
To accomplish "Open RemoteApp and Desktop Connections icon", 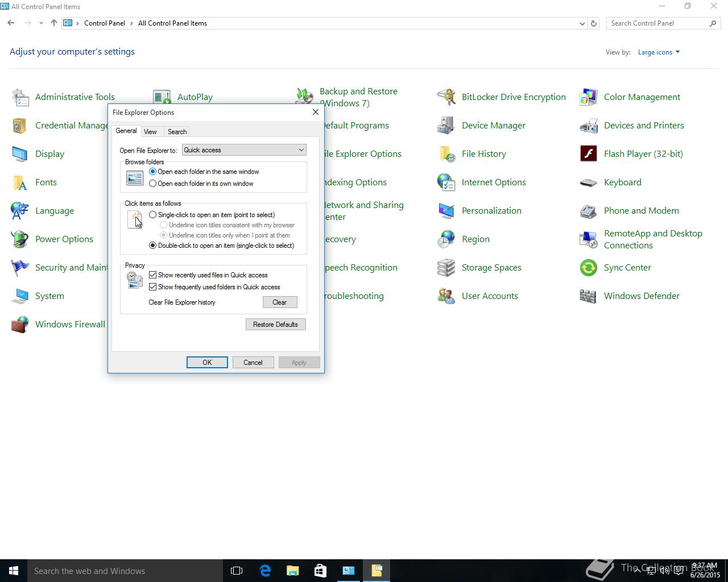I will click(589, 239).
